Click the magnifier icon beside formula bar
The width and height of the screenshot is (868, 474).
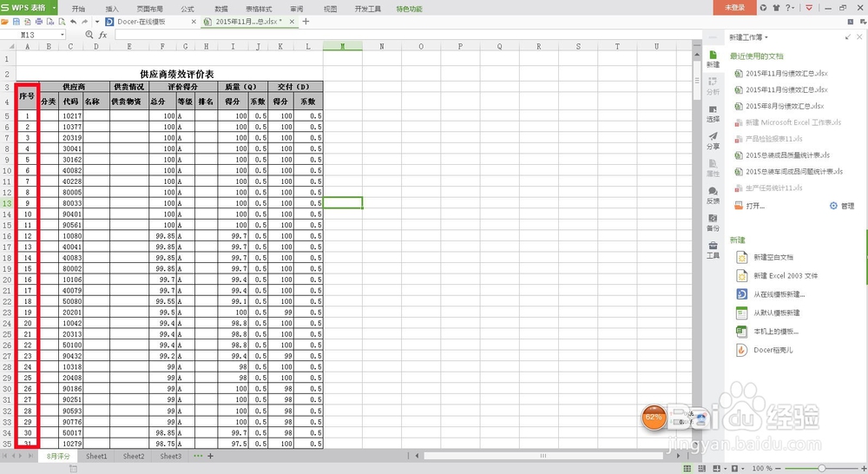pyautogui.click(x=89, y=35)
